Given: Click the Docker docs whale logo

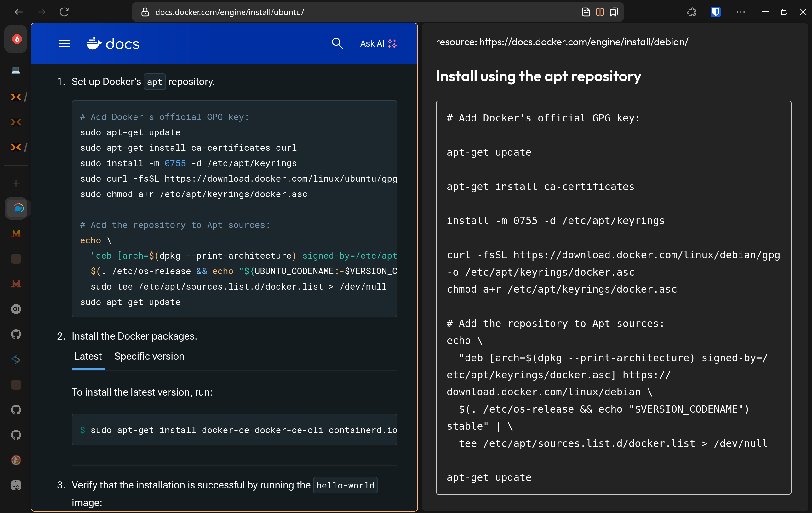Looking at the screenshot, I should 113,43.
